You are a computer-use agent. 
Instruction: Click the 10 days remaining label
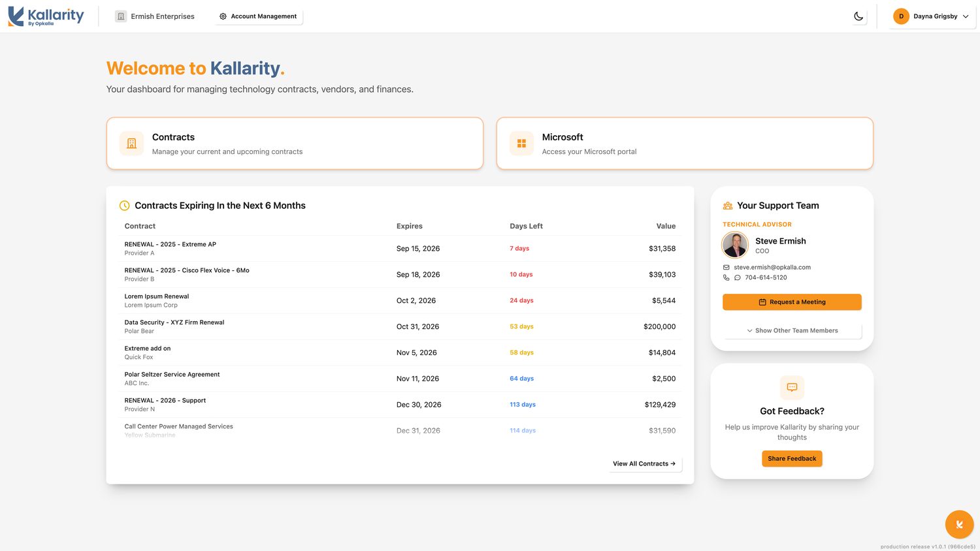[521, 275]
